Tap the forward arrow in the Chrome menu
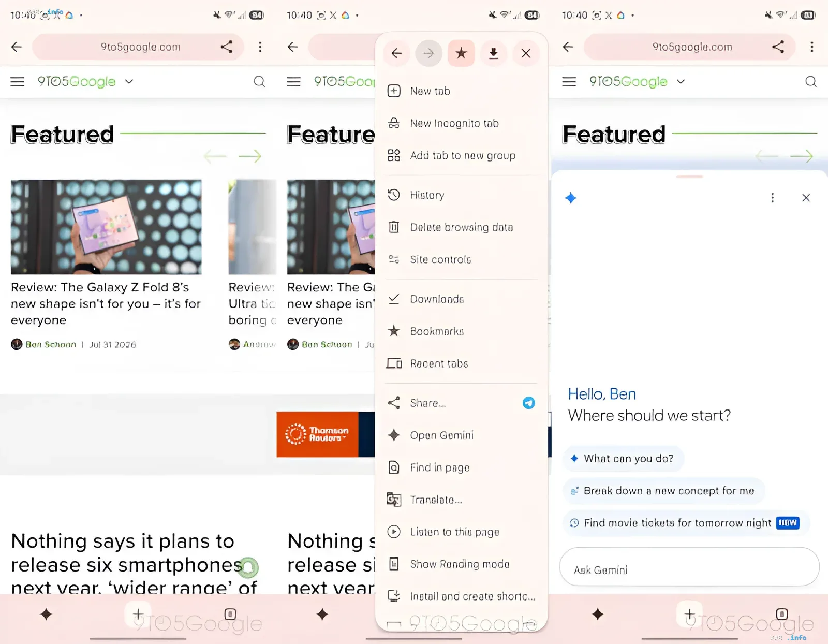 (428, 53)
